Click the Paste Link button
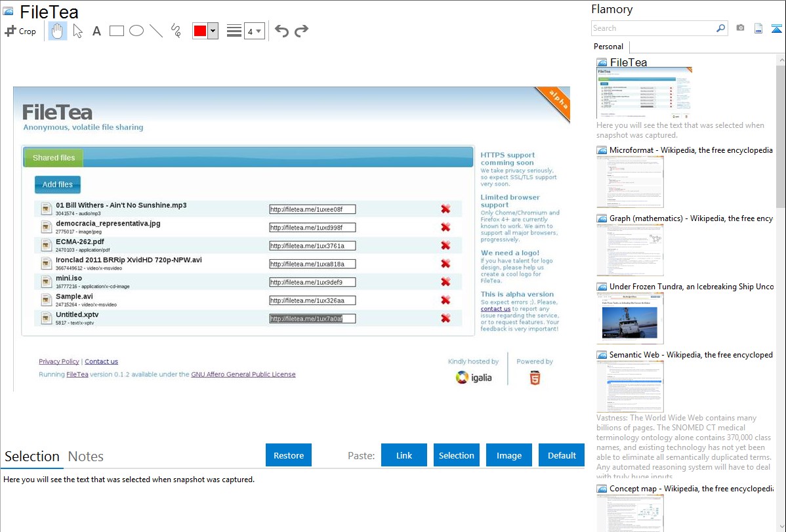786x532 pixels. point(404,455)
